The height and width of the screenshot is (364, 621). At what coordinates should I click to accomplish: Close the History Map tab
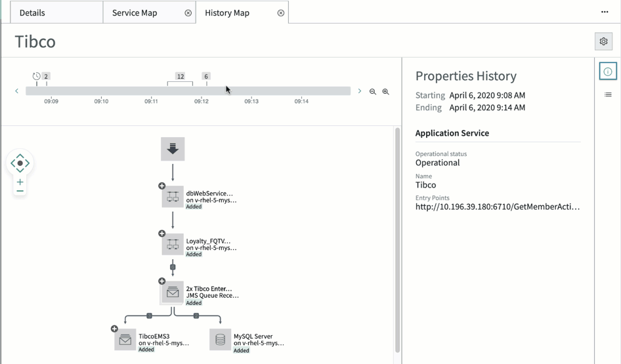pyautogui.click(x=281, y=13)
